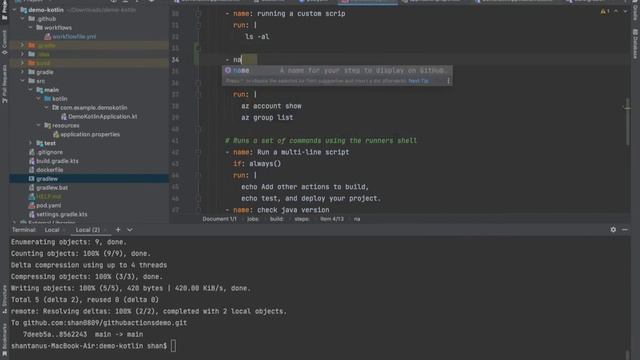This screenshot has width=640, height=360.
Task: Click the 'if: always()' code line
Action: point(257,164)
